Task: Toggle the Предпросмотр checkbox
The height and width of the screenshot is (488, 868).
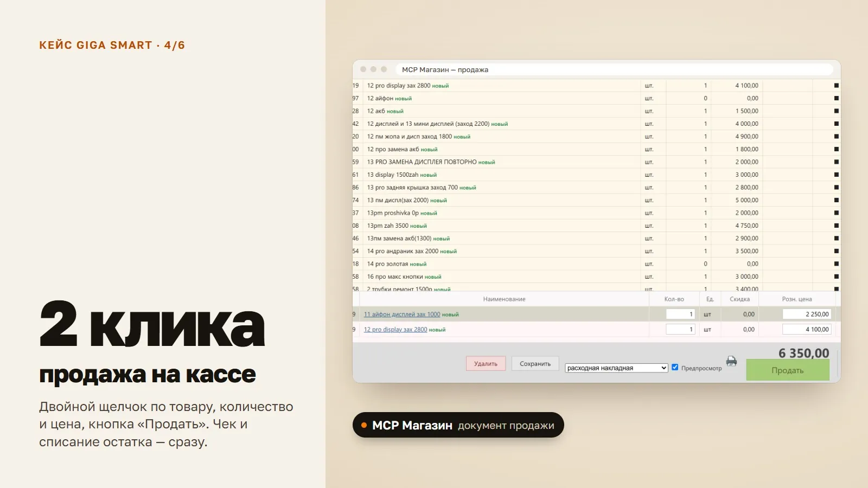Action: coord(675,367)
